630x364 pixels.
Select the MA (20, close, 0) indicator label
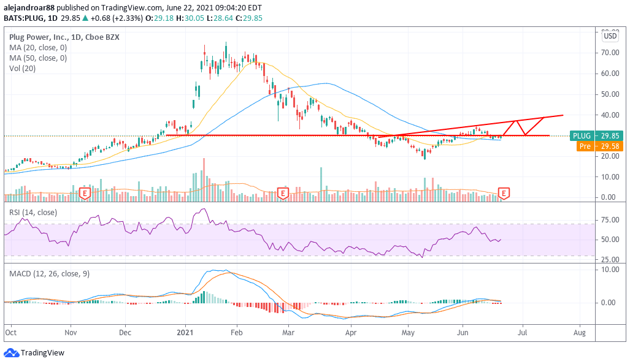point(38,47)
